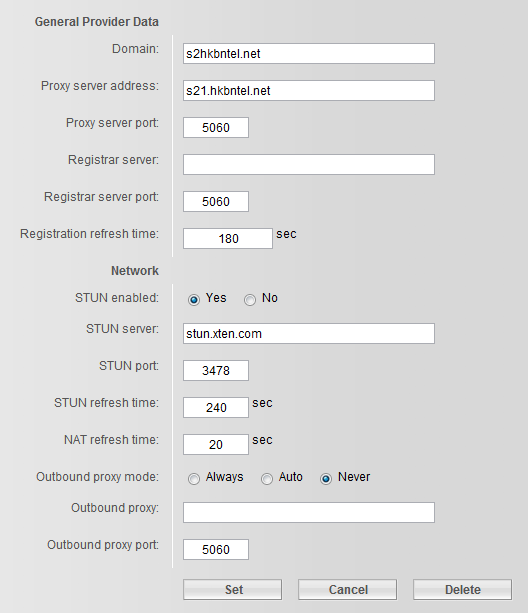528x613 pixels.
Task: Click the Outbound proxy port field
Action: 216,550
